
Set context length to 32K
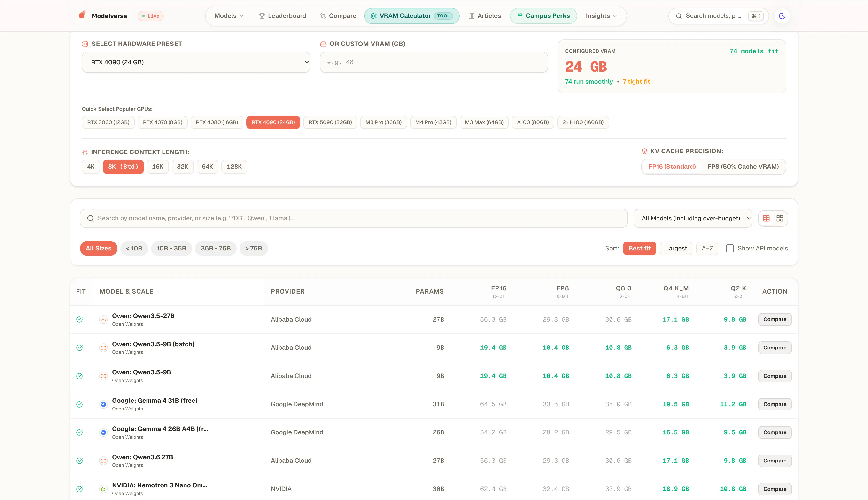tap(182, 167)
